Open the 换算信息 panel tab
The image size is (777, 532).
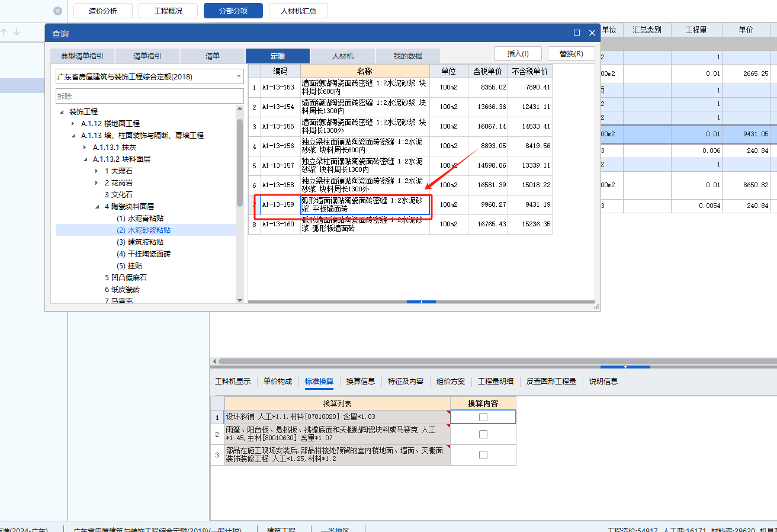click(x=360, y=382)
